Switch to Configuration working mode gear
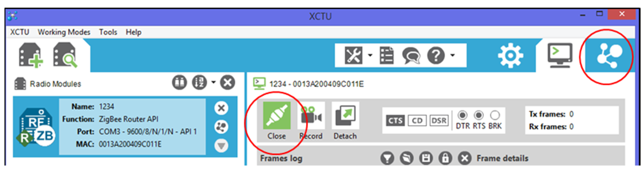644x174 pixels. click(510, 55)
